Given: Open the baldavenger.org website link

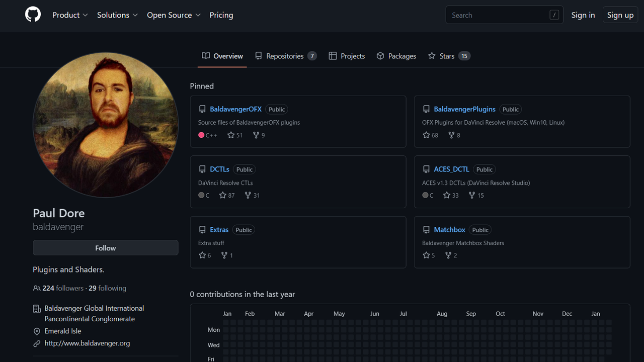Looking at the screenshot, I should (x=87, y=343).
